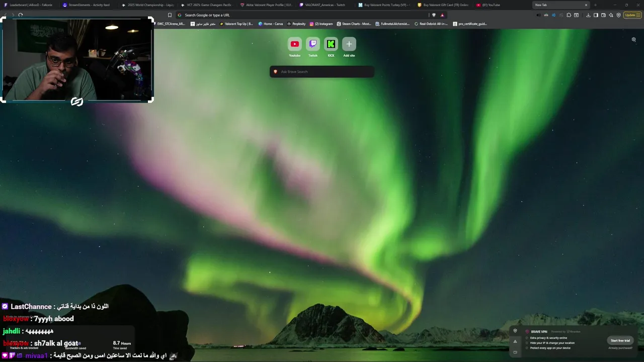Switch to Buy Valorant Gift Card tab

[443, 5]
